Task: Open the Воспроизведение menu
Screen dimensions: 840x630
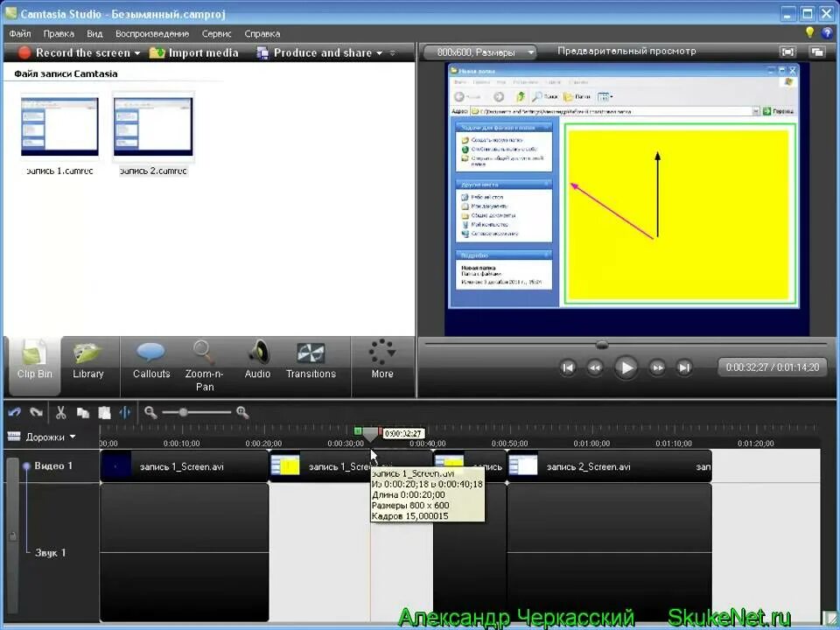Action: tap(152, 34)
